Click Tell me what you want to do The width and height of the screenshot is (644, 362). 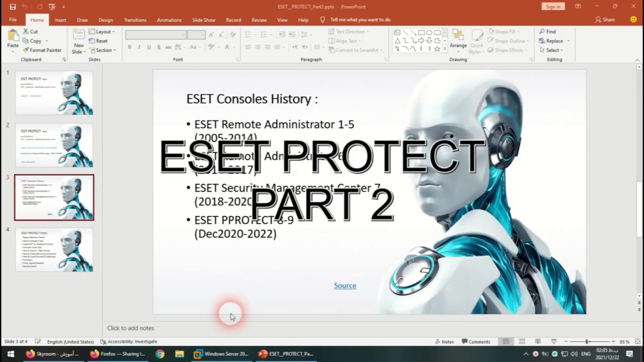(360, 19)
